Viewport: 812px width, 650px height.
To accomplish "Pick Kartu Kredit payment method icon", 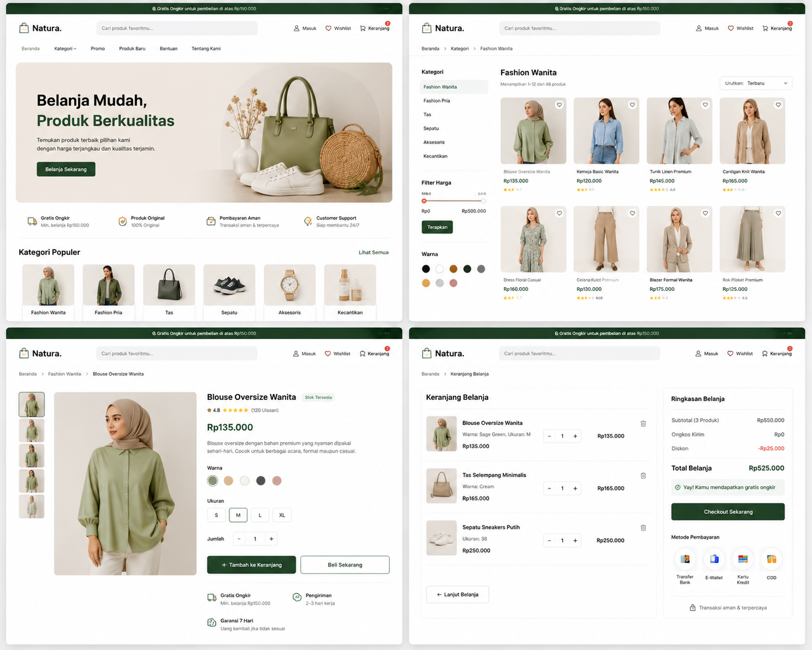I will point(743,559).
